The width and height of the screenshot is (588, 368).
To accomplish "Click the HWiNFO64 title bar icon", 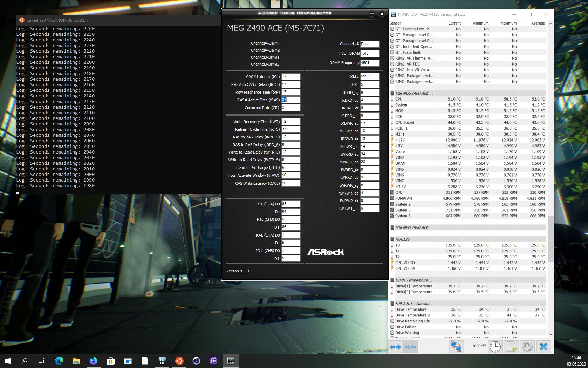I will click(x=394, y=14).
